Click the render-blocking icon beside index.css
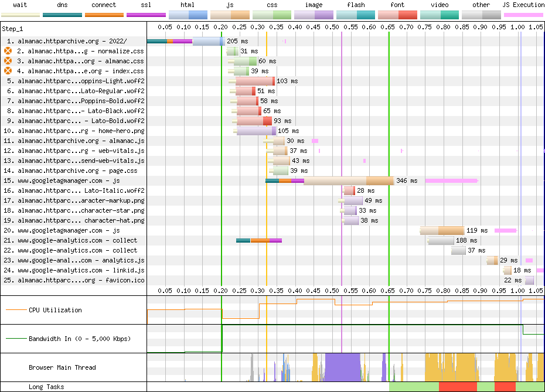This screenshot has height=392, width=545. point(8,71)
